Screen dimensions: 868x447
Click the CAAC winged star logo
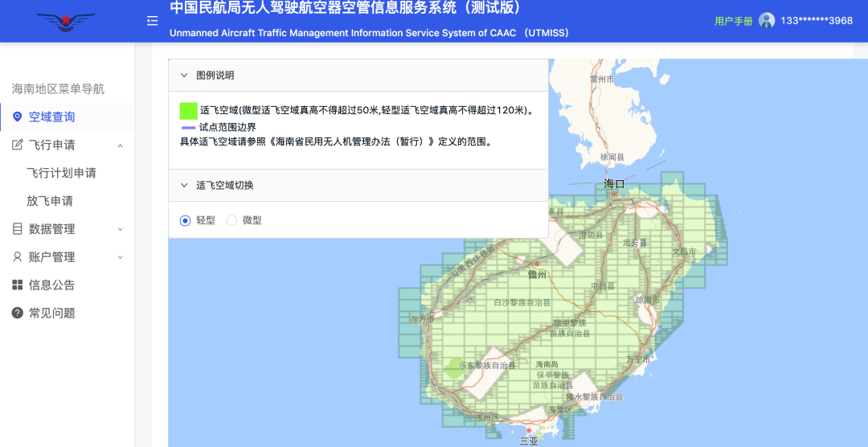coord(66,23)
